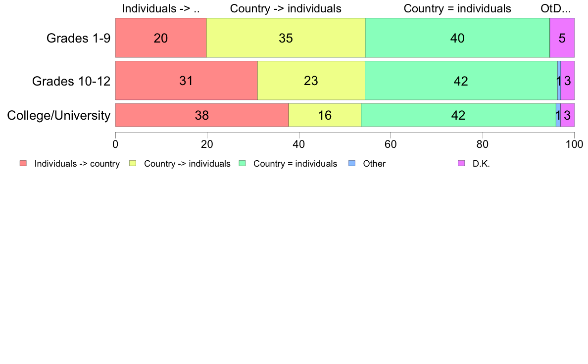
Task: Click the green Country = individuals legend swatch
Action: pyautogui.click(x=242, y=163)
